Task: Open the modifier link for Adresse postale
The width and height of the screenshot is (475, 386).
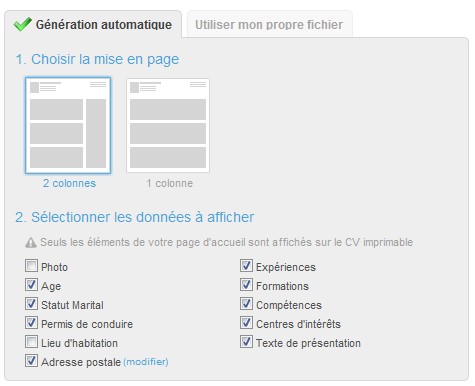Action: coord(146,362)
